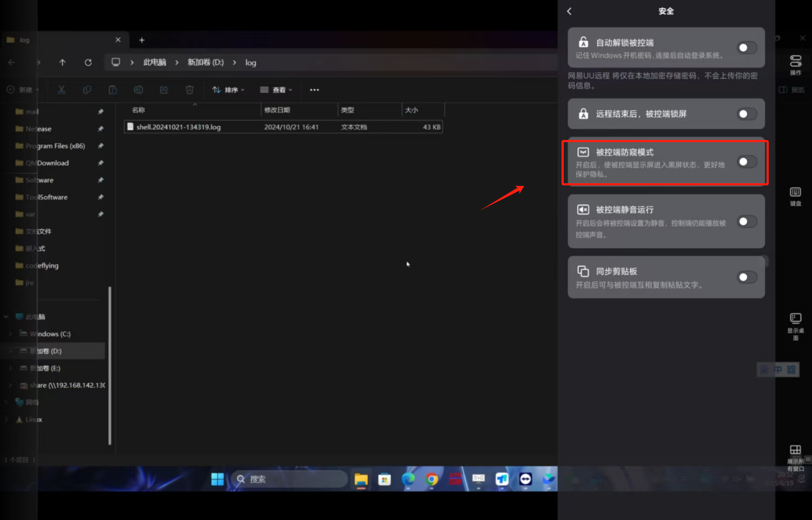Image resolution: width=812 pixels, height=520 pixels.
Task: Click the Rename icon in Explorer toolbar
Action: click(138, 90)
